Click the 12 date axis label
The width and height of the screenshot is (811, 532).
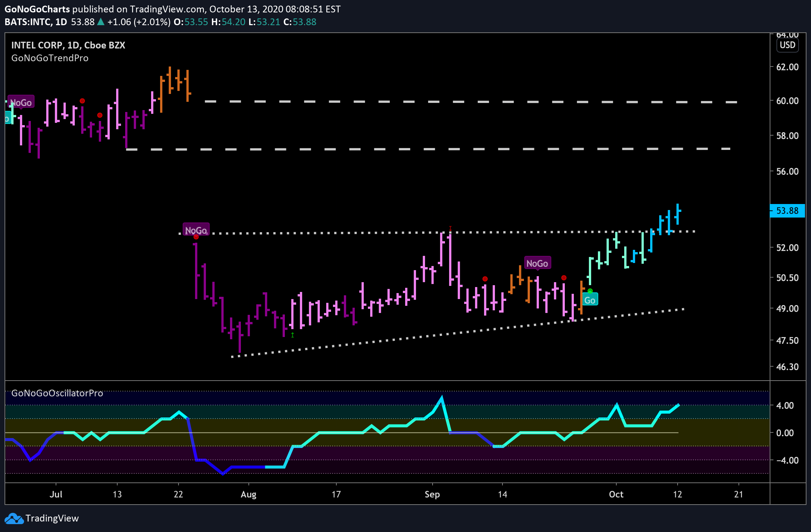(678, 494)
